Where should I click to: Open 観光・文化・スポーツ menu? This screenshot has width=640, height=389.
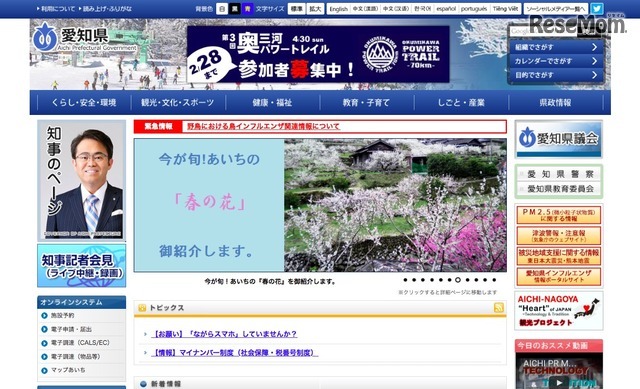tap(178, 102)
